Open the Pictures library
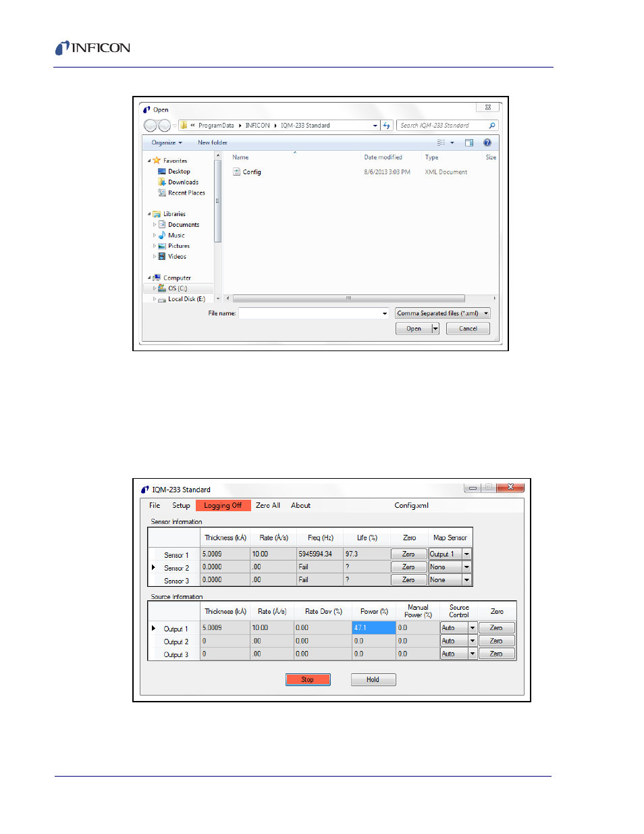This screenshot has height=834, width=644. point(178,246)
